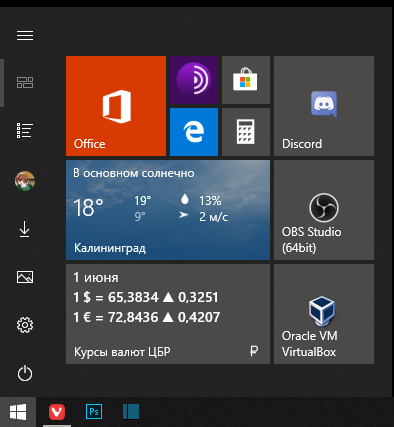The height and width of the screenshot is (427, 394).
Task: Click the euro rate 72,8436 line
Action: tap(147, 317)
